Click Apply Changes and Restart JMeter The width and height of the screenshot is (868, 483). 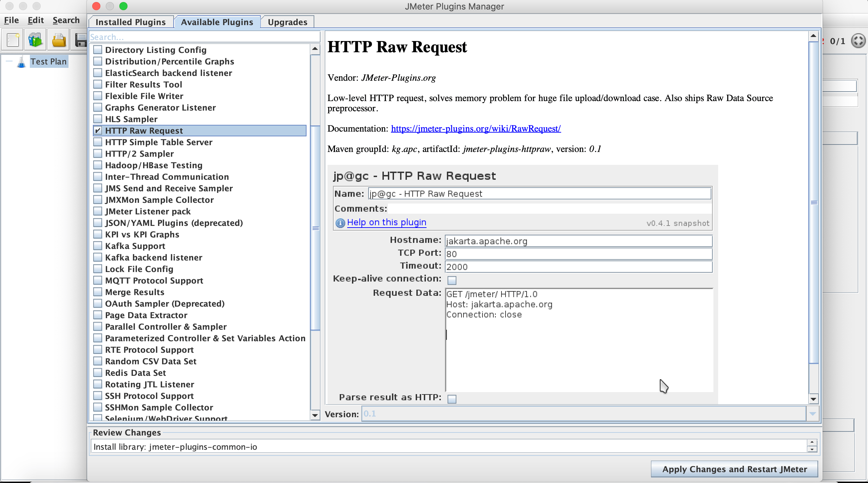coord(734,469)
